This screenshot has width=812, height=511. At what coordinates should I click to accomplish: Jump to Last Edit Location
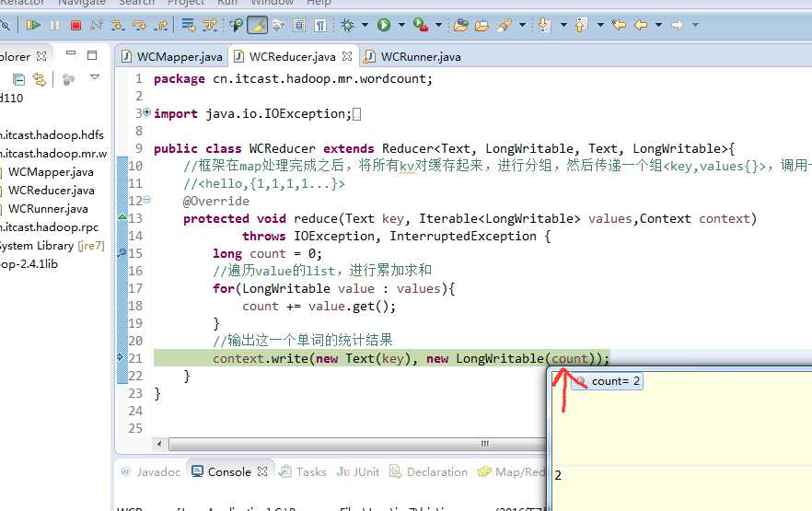click(x=619, y=25)
